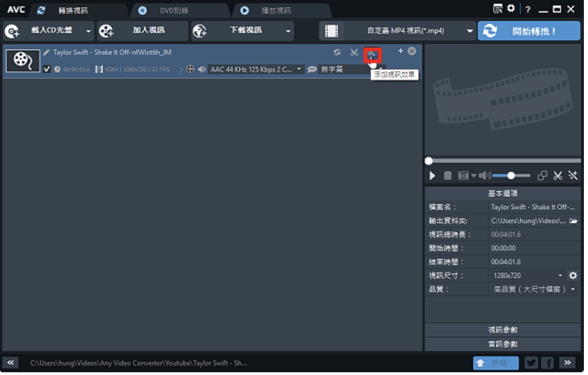Click the Facebook icon
The width and height of the screenshot is (588, 375).
(547, 363)
